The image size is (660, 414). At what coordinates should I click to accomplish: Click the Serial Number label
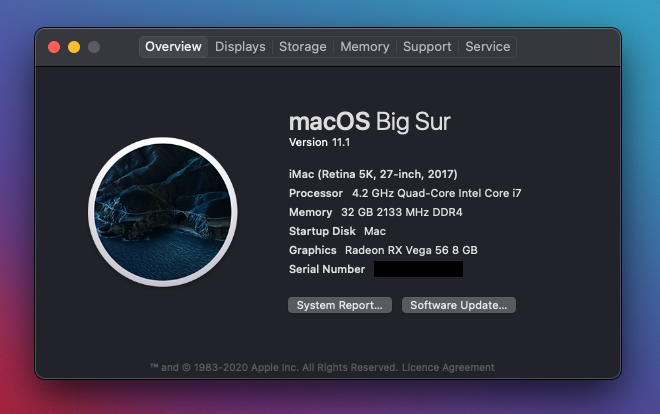tap(327, 269)
